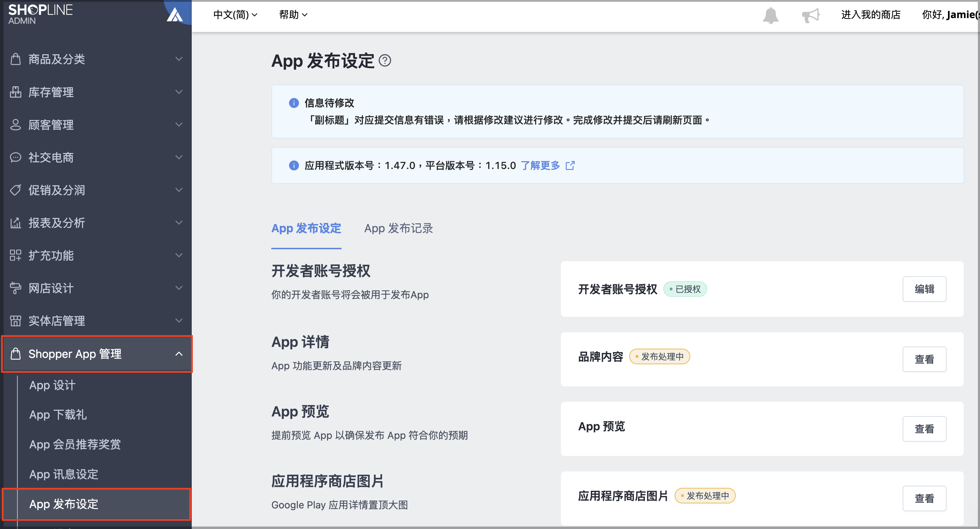Select App 发布设定 in sidebar
The width and height of the screenshot is (980, 529).
96,504
